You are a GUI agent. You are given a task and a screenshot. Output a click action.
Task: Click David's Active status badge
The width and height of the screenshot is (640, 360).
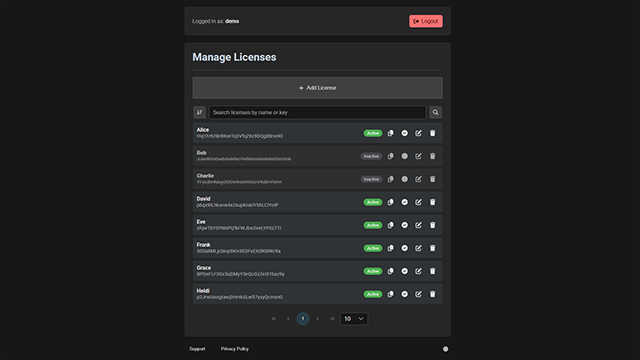pos(373,202)
